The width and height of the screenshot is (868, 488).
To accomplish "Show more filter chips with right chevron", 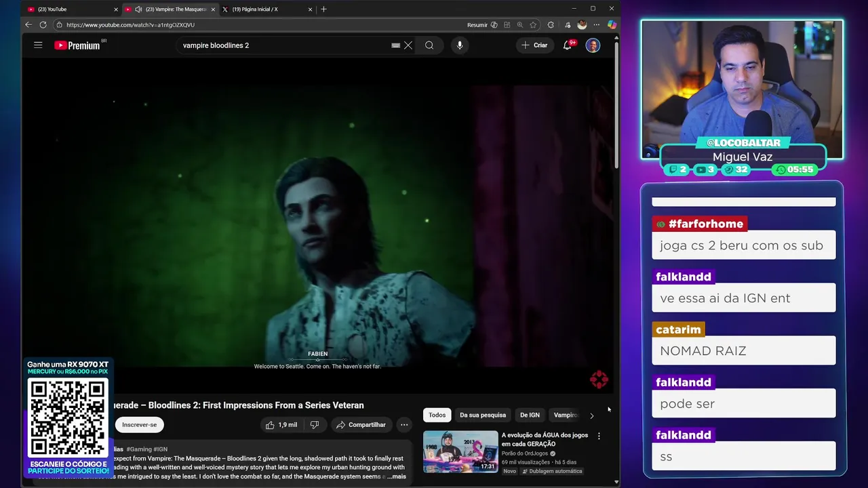I will [591, 415].
